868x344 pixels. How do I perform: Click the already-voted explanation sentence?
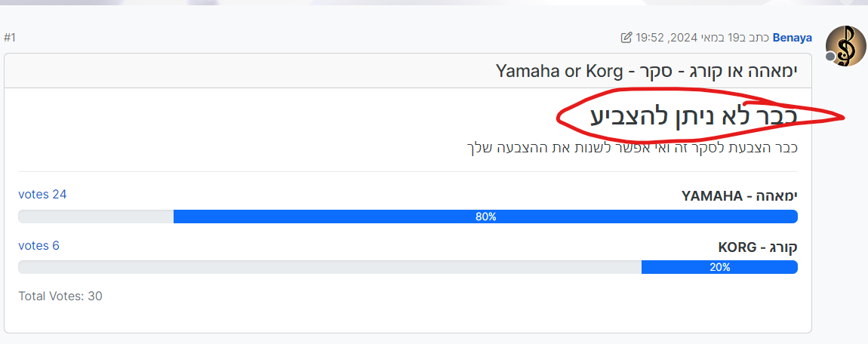(x=630, y=149)
